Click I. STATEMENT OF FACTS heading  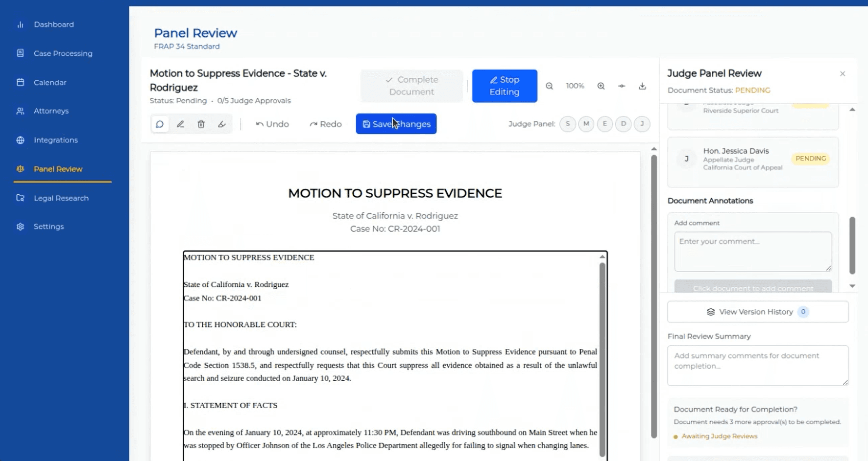(230, 405)
